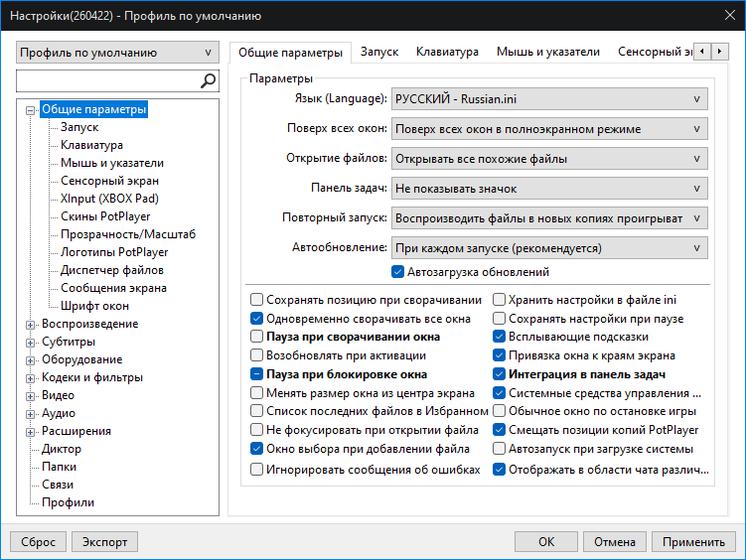
Task: Uncheck Одновременно сворачивать все окна
Action: coord(256,318)
